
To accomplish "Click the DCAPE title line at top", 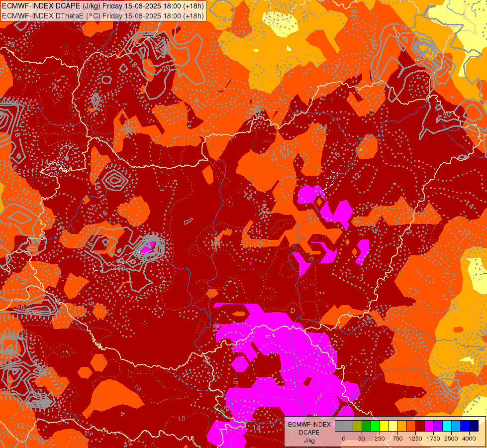I will (x=103, y=6).
